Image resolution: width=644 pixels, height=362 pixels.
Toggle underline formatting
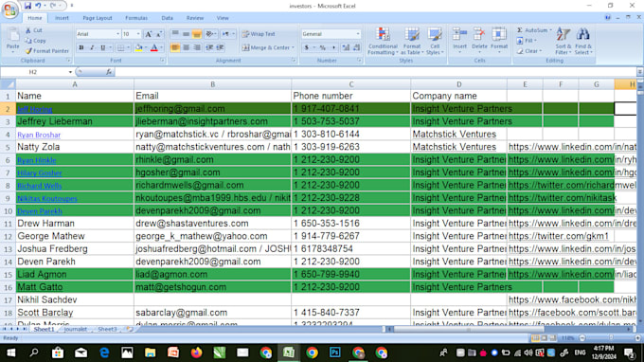[x=102, y=47]
